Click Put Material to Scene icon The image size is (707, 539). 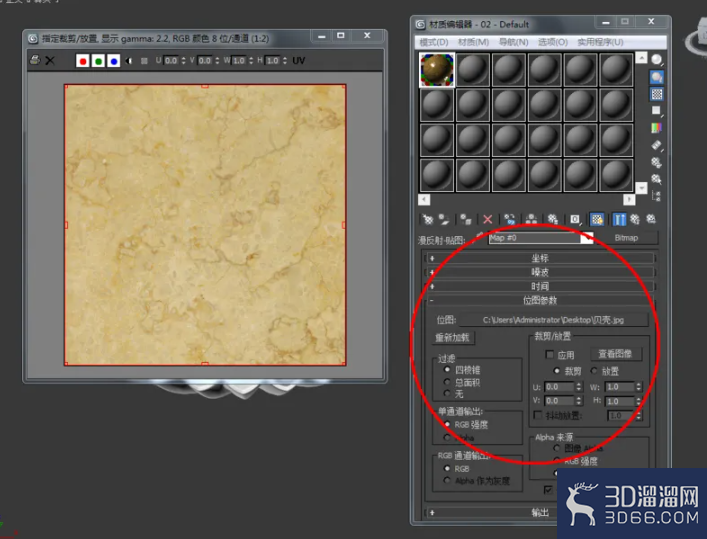[x=444, y=220]
